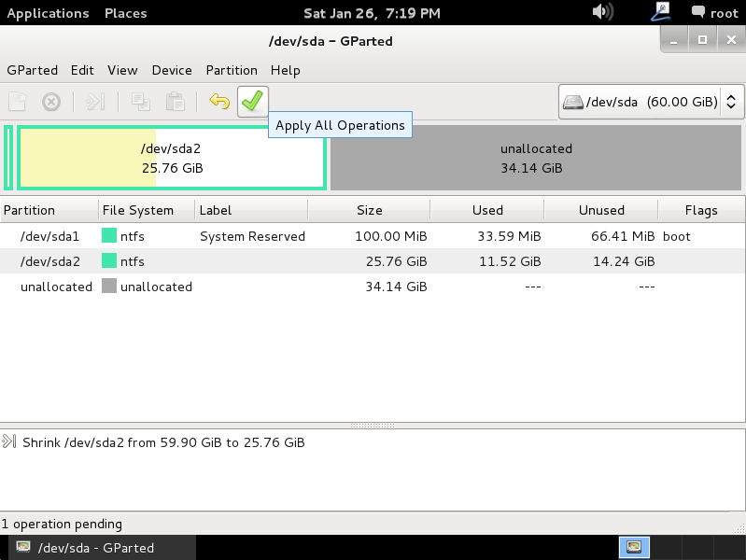Image resolution: width=746 pixels, height=560 pixels.
Task: Click the New partition toolbar icon
Action: (18, 102)
